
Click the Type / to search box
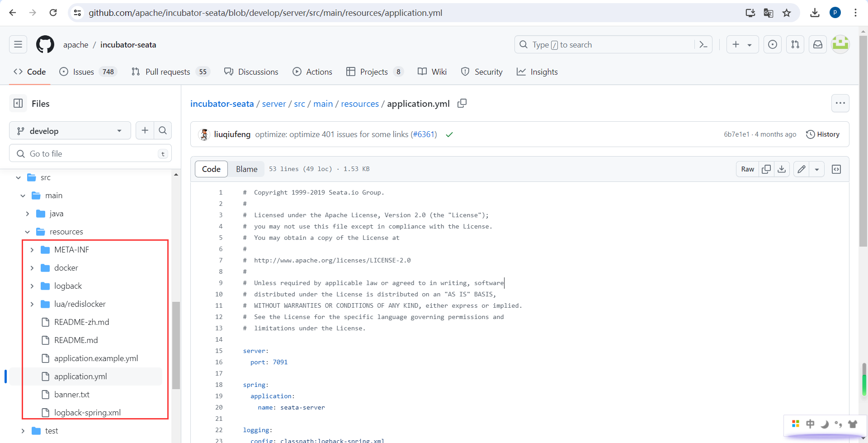[x=613, y=44]
